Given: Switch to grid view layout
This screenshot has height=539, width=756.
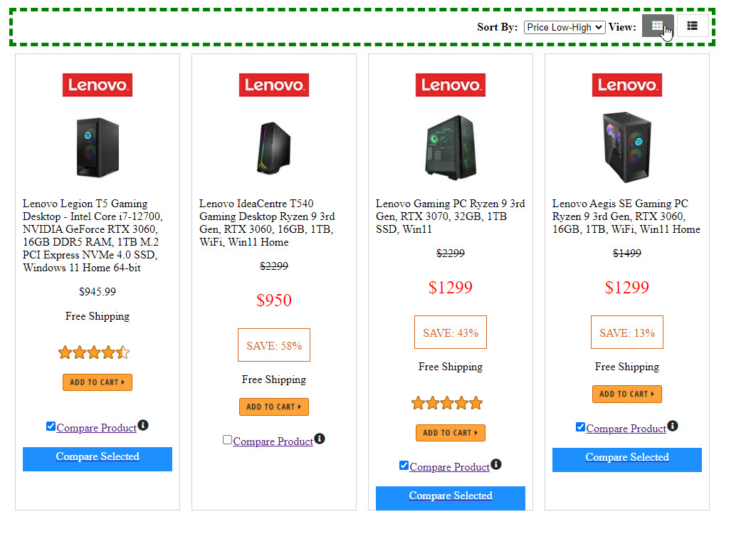Looking at the screenshot, I should point(657,26).
